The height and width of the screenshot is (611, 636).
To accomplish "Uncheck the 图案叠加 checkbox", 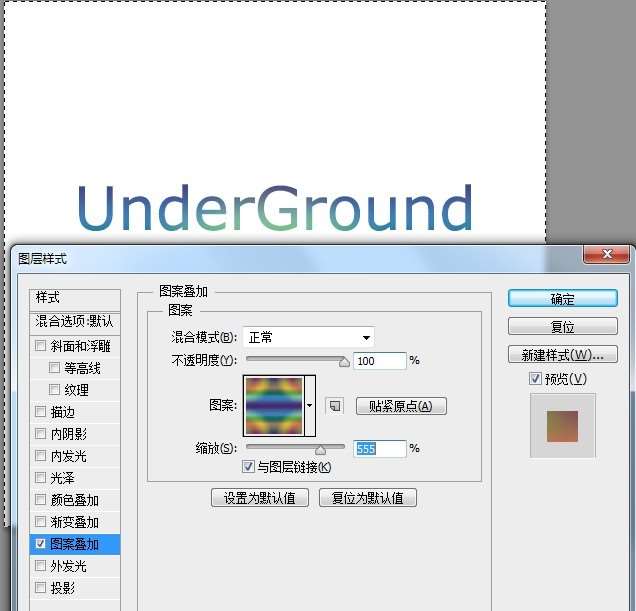I will tap(41, 544).
